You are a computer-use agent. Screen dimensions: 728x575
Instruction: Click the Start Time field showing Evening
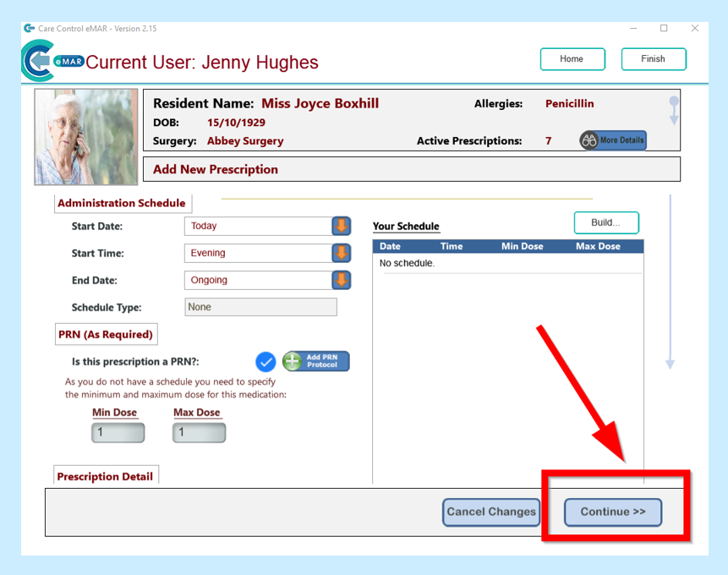click(258, 253)
